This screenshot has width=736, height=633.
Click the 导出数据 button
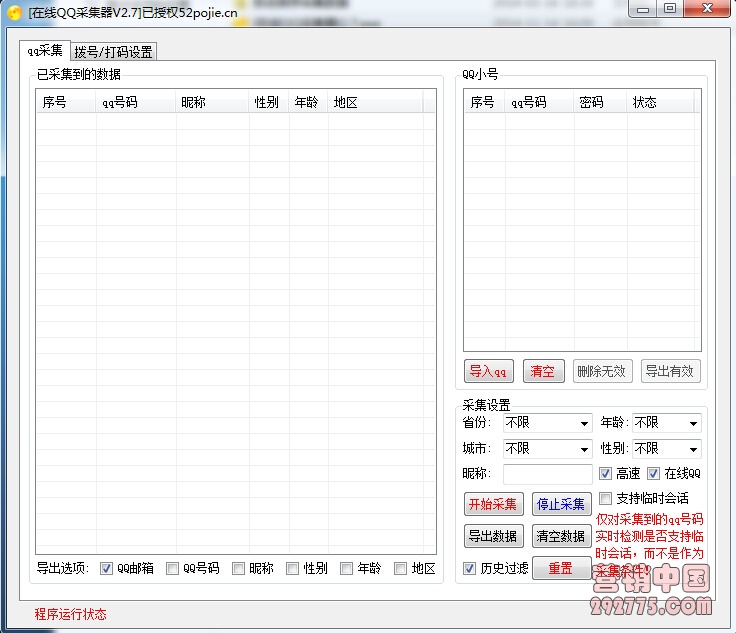click(493, 536)
